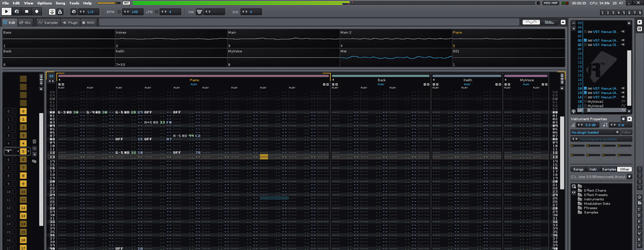Open the File menu
This screenshot has width=644, height=250.
point(5,3)
